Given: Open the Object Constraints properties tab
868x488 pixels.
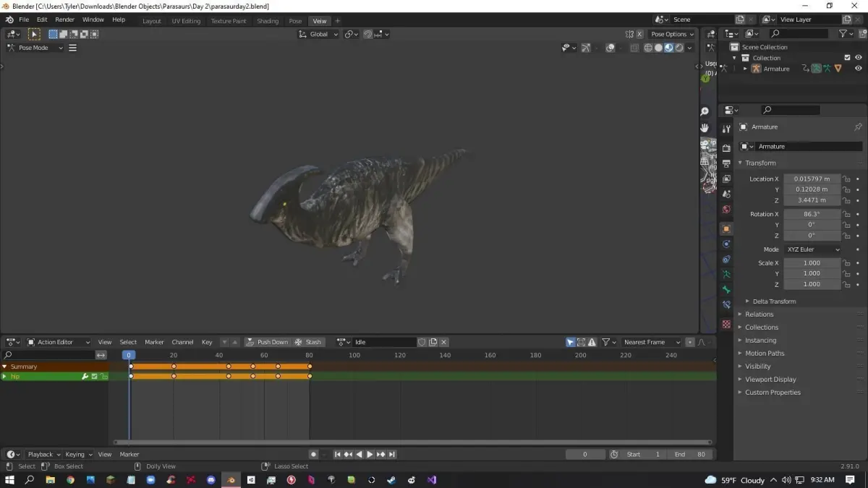Looking at the screenshot, I should (726, 259).
